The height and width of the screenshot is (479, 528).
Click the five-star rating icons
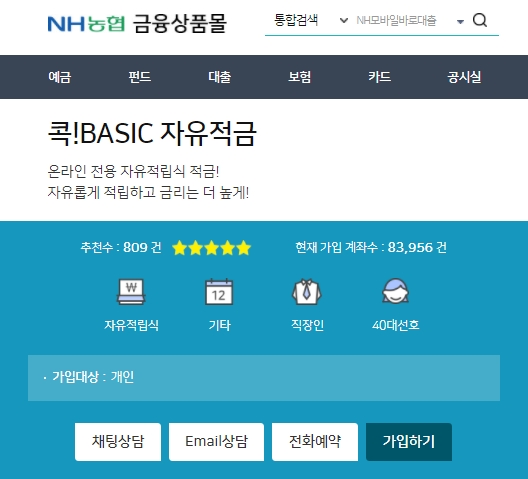point(211,248)
